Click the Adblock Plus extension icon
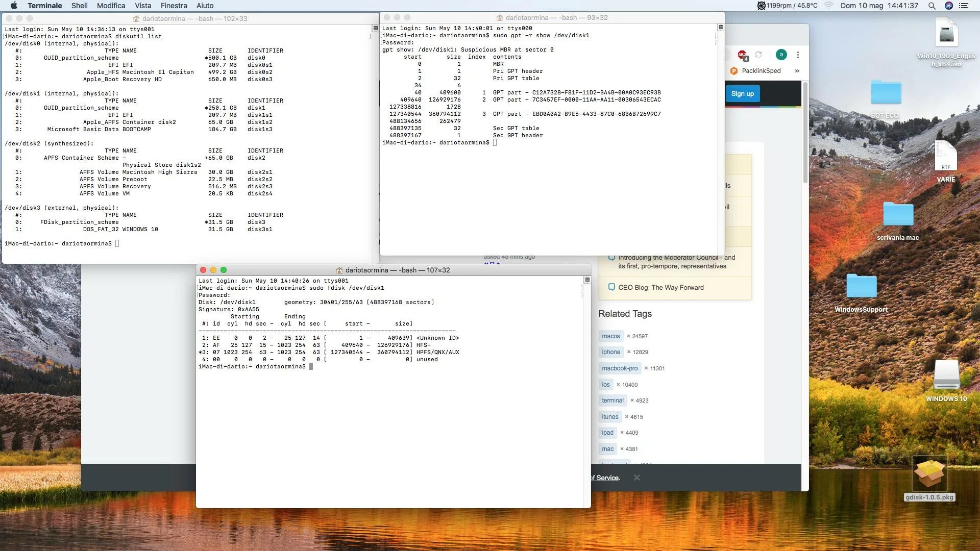The width and height of the screenshot is (980, 551). [x=742, y=55]
